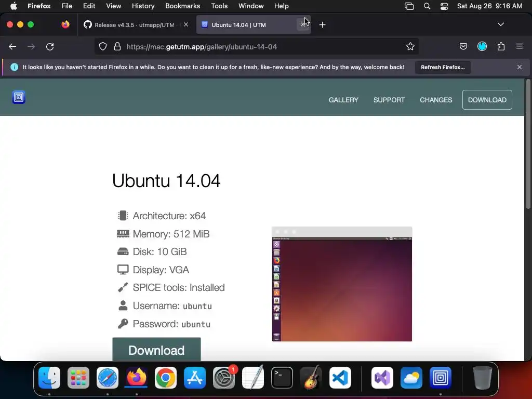Click the SPICE tools: Installed text
Image resolution: width=532 pixels, height=399 pixels.
click(x=179, y=287)
